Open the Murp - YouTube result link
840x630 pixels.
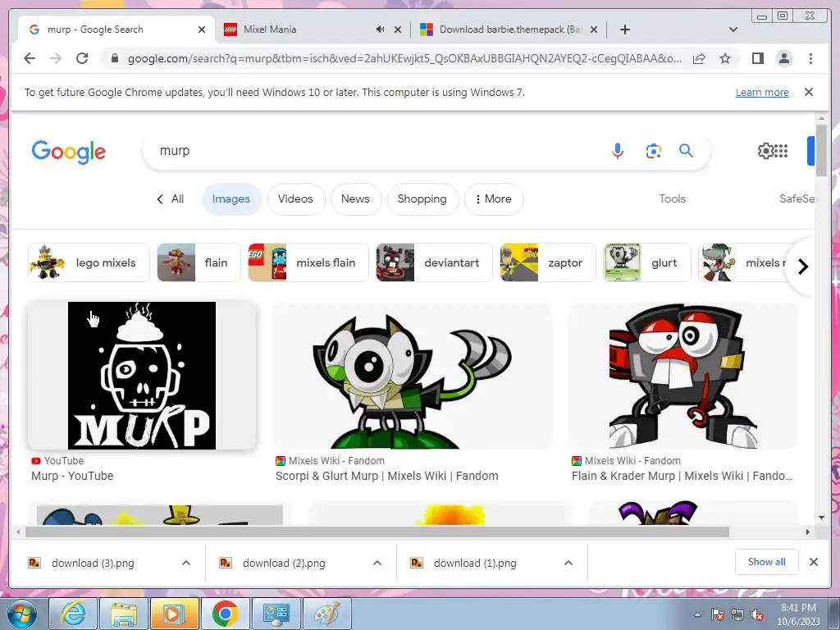pyautogui.click(x=72, y=476)
